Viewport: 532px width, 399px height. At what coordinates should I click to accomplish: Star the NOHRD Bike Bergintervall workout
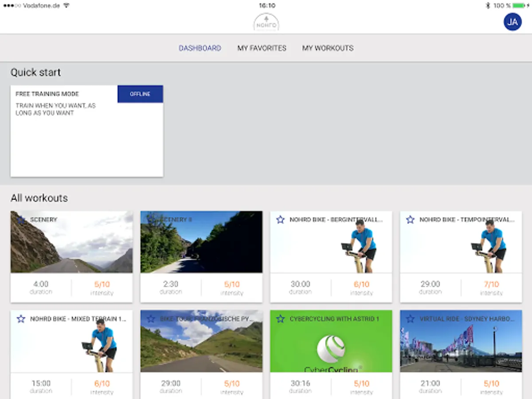click(280, 219)
